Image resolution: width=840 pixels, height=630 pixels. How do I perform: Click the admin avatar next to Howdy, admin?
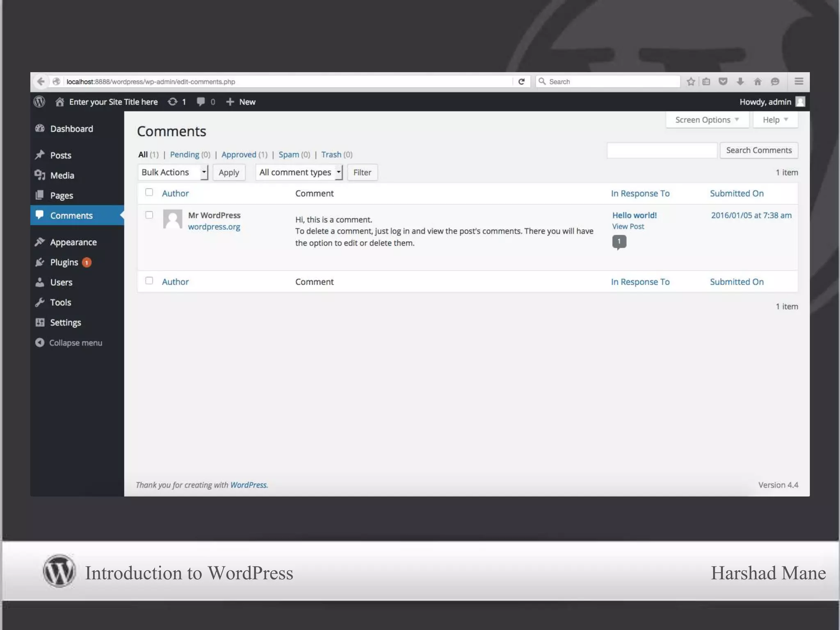(800, 101)
